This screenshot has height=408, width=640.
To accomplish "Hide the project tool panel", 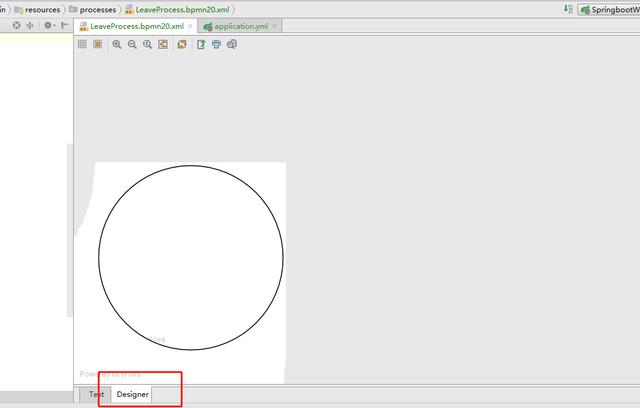I will (x=64, y=25).
